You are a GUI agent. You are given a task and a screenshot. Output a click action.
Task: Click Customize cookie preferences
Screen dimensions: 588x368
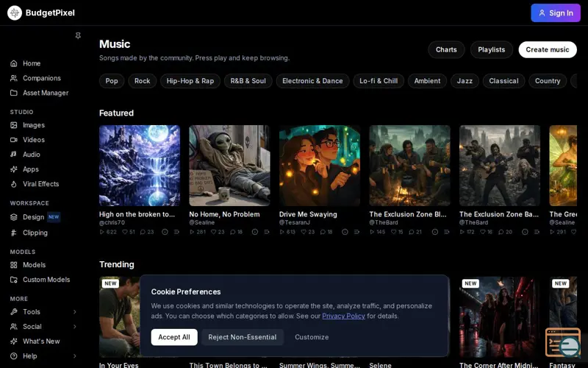(x=312, y=337)
